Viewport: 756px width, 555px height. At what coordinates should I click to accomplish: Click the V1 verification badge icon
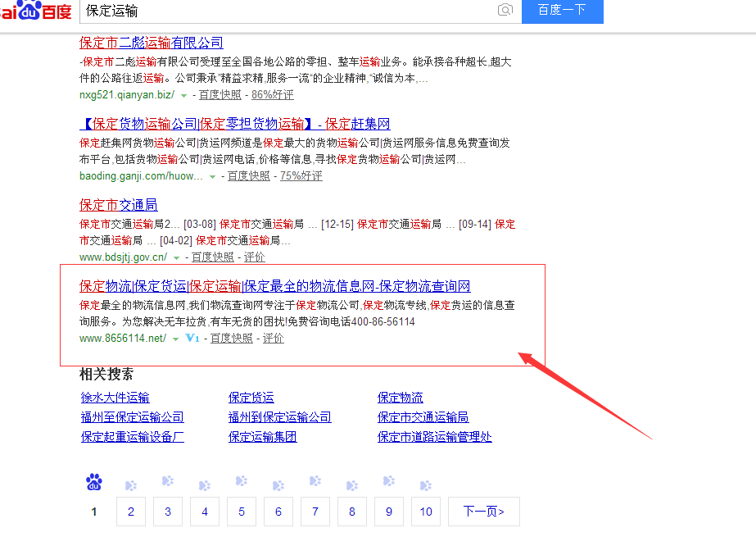click(x=192, y=338)
